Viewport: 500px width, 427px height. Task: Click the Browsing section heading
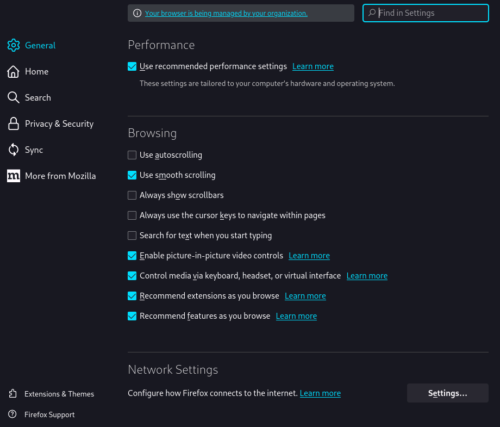pos(152,133)
